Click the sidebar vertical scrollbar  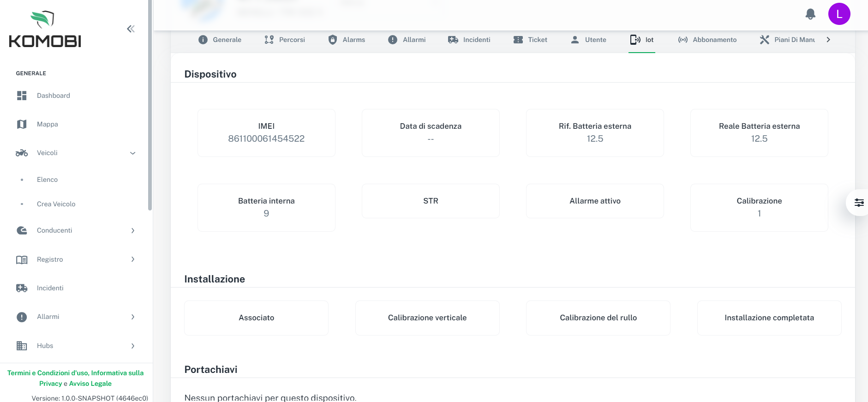click(150, 106)
